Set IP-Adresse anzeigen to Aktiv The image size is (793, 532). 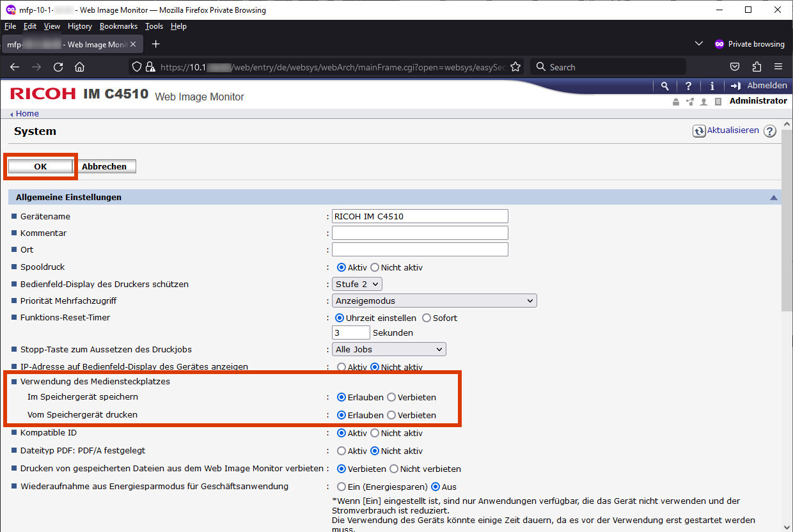tap(342, 367)
